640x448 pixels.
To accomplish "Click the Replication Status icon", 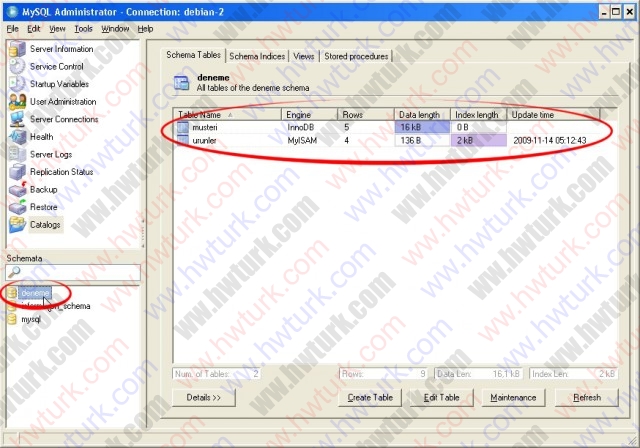I will pos(18,172).
